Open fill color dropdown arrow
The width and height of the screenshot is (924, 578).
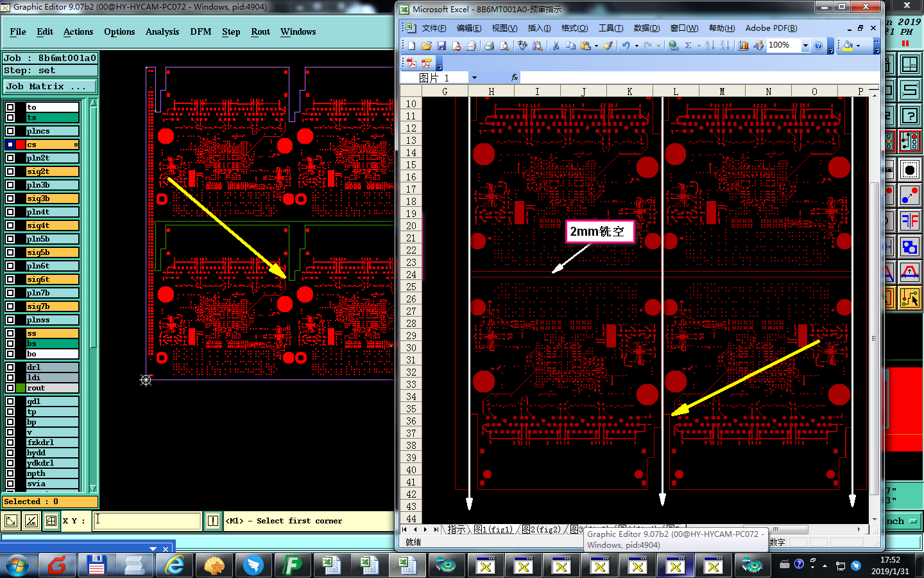tap(859, 46)
